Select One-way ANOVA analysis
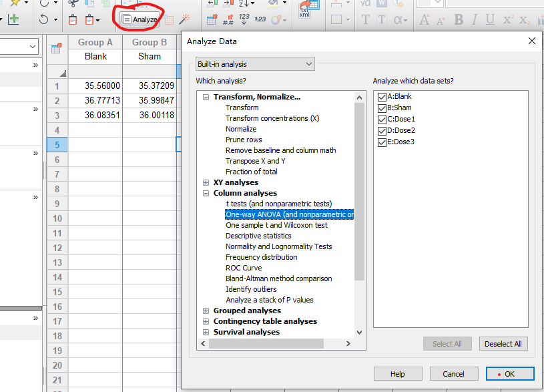Image resolution: width=544 pixels, height=392 pixels. [x=290, y=214]
